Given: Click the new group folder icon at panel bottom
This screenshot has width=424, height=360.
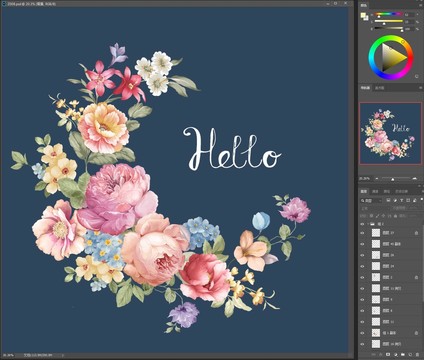Looking at the screenshot, I should point(403,355).
